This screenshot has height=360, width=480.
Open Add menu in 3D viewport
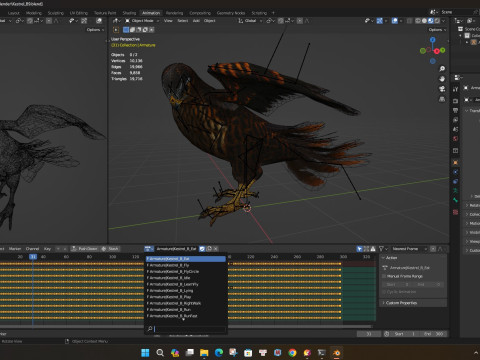click(196, 21)
